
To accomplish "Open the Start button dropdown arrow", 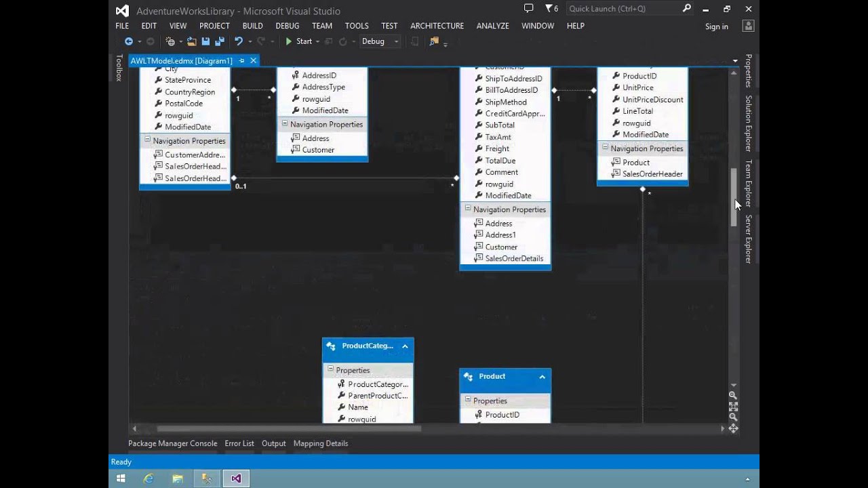I will tap(318, 41).
